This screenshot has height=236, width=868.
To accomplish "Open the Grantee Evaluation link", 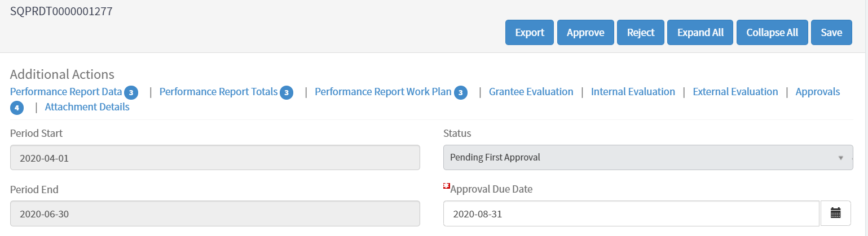I will (531, 92).
